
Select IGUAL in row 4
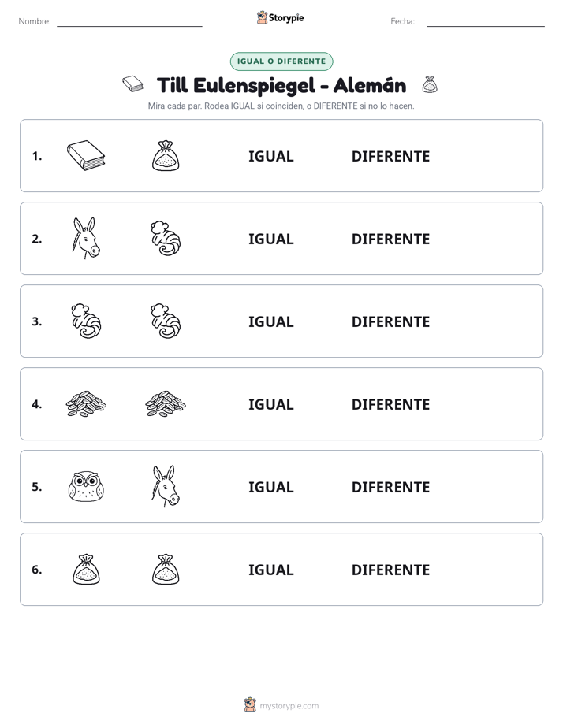(270, 404)
